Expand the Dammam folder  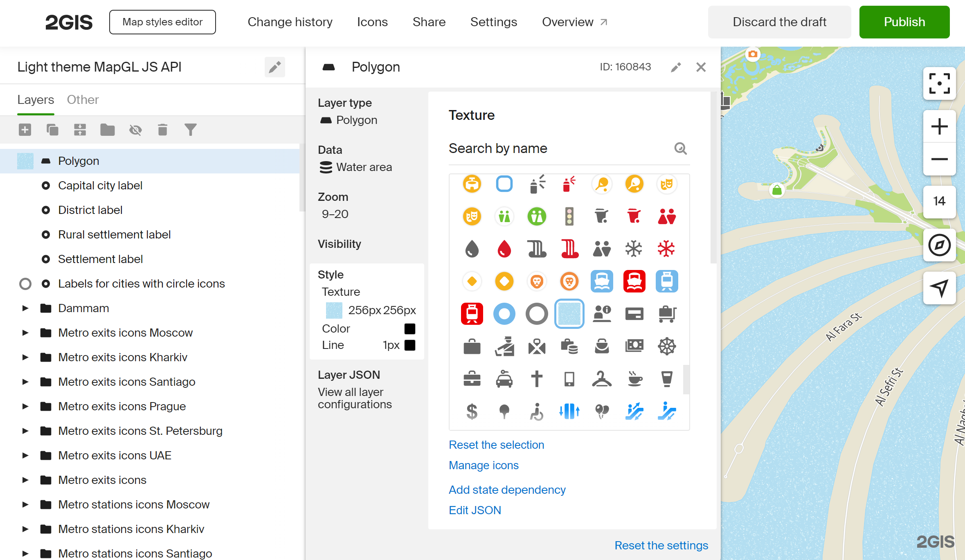(x=25, y=308)
